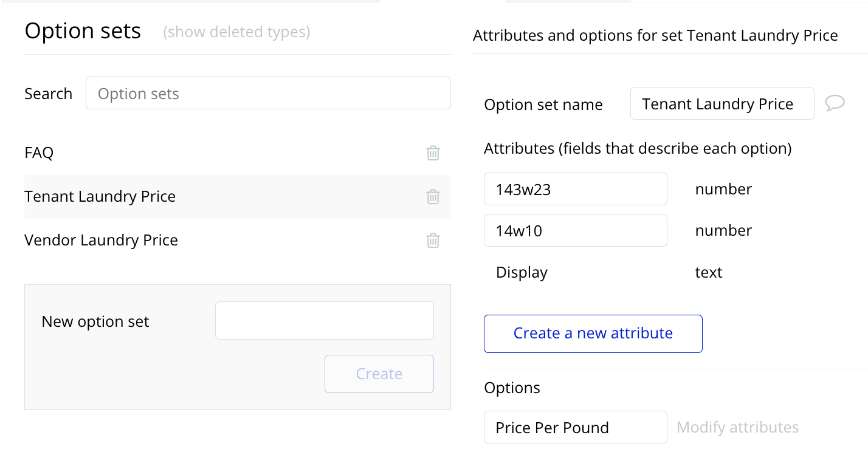The image size is (868, 469).
Task: Click the text type of the Display attribute
Action: click(708, 273)
